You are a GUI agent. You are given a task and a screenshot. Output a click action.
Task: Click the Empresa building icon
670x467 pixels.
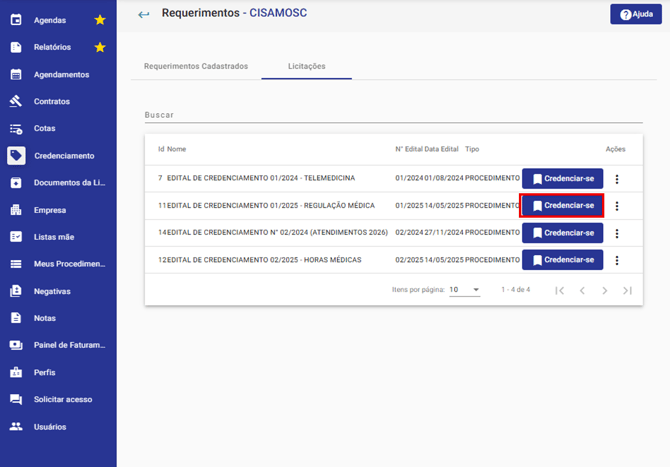coord(16,210)
